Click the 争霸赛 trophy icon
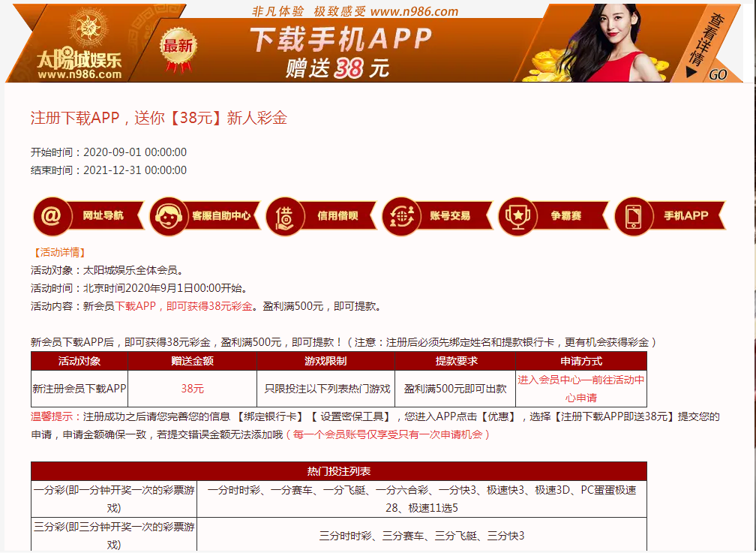The width and height of the screenshot is (756, 553). click(517, 216)
